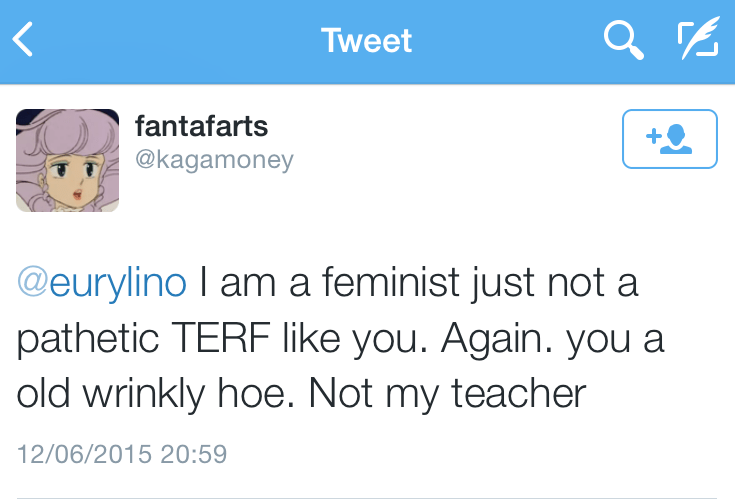Screen dimensions: 735x504
Task: Compose a new tweet via quill icon
Action: (x=697, y=41)
